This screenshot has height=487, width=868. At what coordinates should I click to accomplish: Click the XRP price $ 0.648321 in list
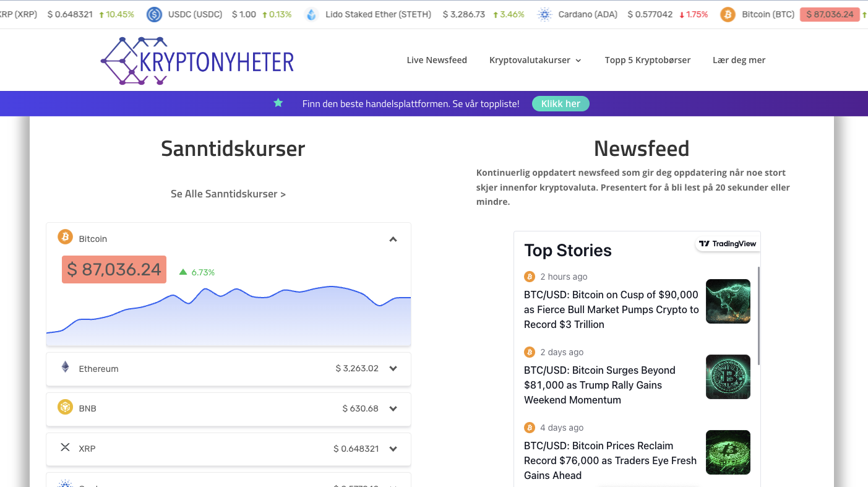point(356,449)
